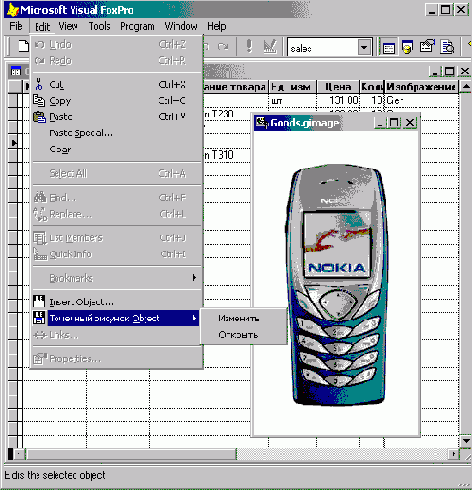Click the table's vertical scrollbar up arrow
Viewport: 472px width, 490px height.
pos(466,87)
